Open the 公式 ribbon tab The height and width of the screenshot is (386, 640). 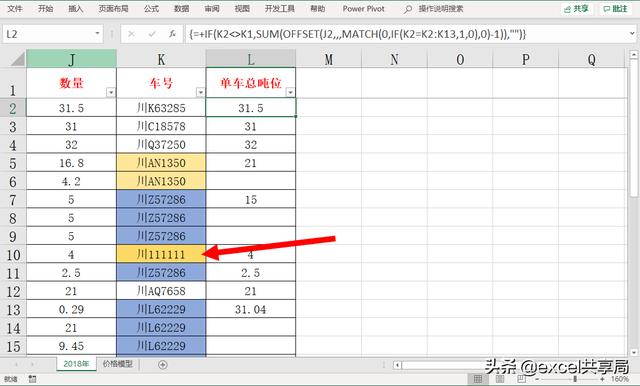(x=151, y=9)
